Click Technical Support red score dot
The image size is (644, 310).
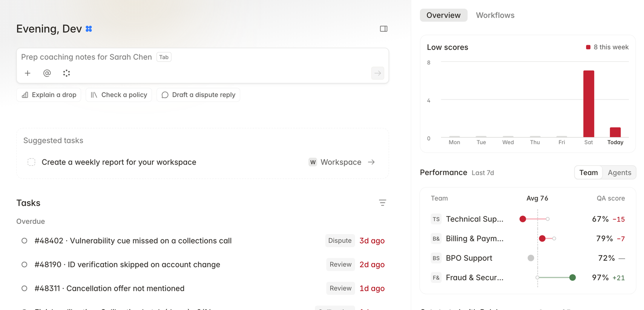pyautogui.click(x=523, y=219)
